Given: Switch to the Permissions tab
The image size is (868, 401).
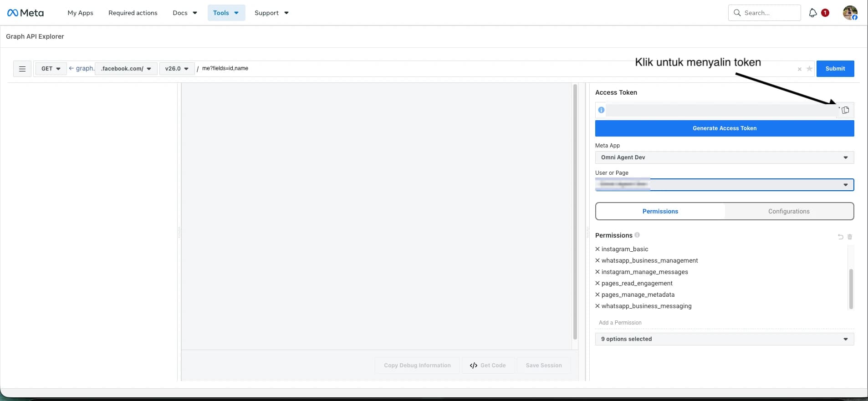Looking at the screenshot, I should (x=660, y=211).
